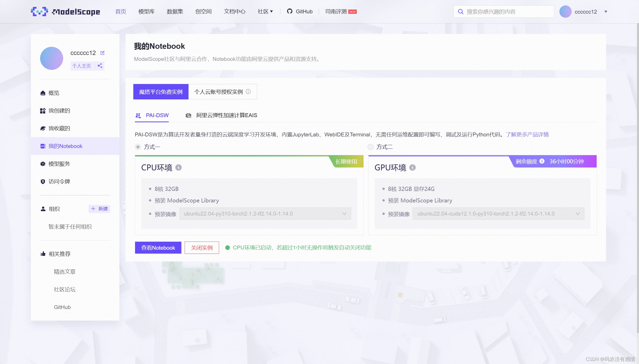
Task: Click the 个人主页 button
Action: 82,66
